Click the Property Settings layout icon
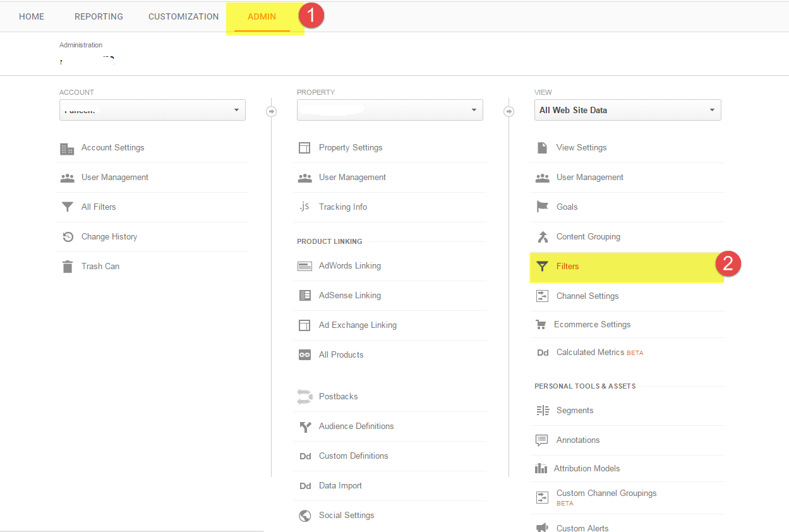Image resolution: width=789 pixels, height=532 pixels. (x=304, y=148)
